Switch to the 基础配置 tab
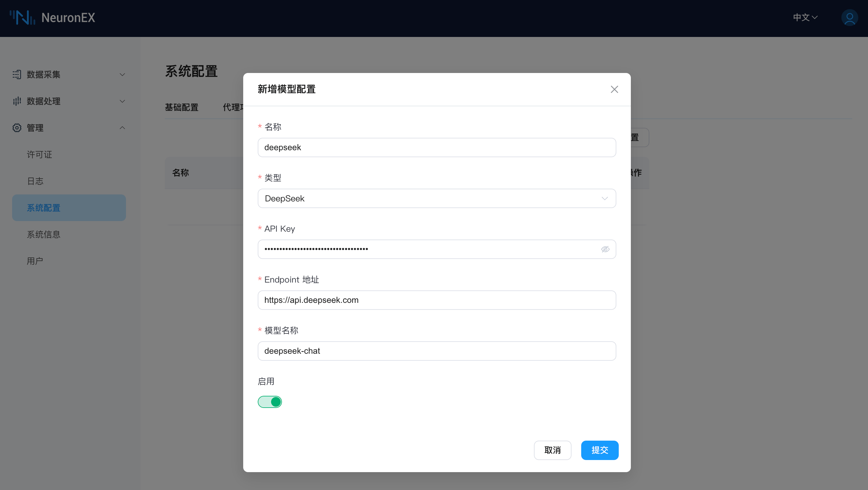The image size is (868, 490). [182, 108]
